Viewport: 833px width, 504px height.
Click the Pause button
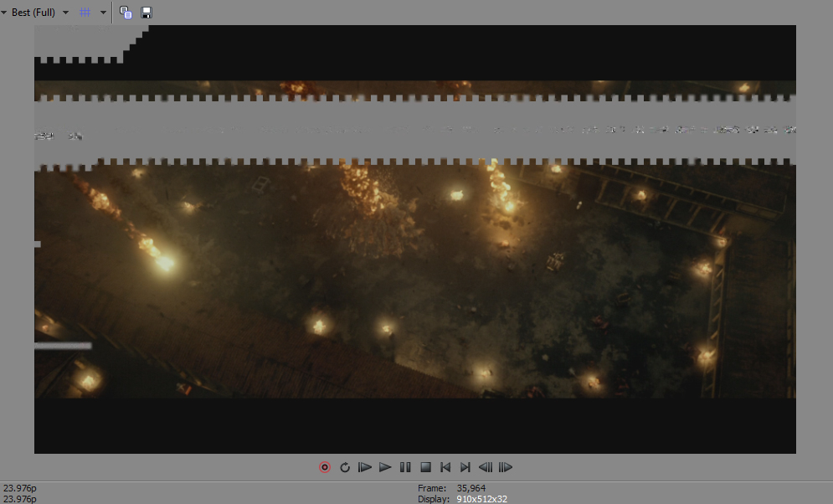[405, 467]
